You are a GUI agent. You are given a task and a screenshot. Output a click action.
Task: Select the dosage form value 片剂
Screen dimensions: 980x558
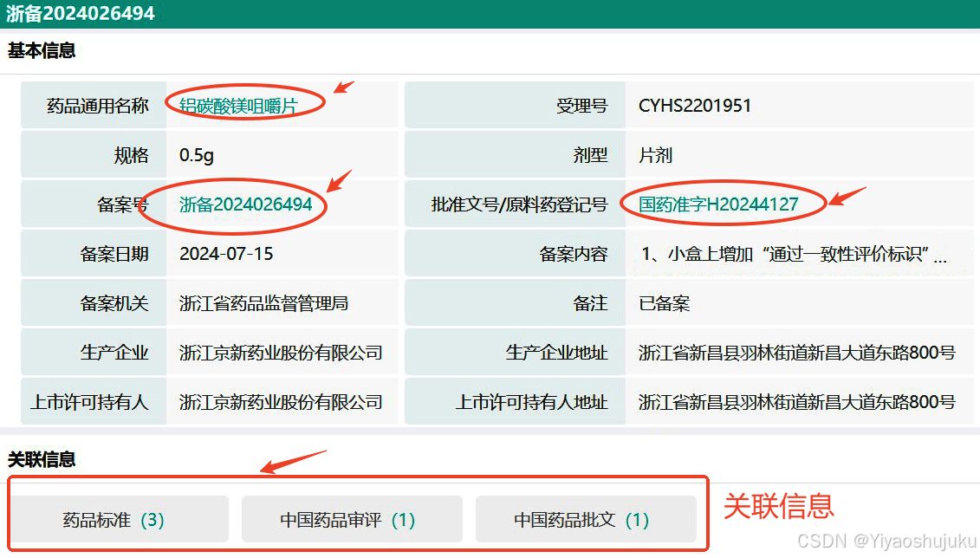click(655, 155)
